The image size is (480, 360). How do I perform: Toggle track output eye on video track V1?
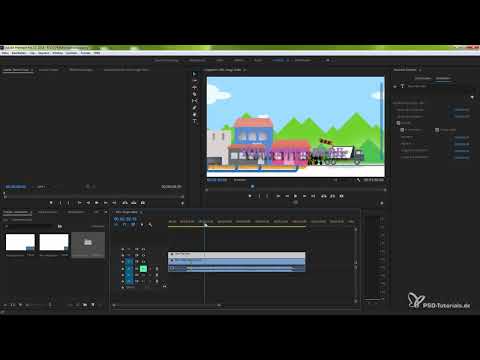[143, 262]
